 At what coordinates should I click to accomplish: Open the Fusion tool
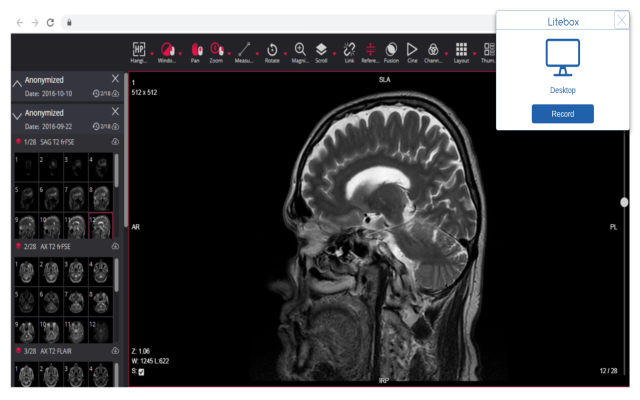tap(391, 50)
